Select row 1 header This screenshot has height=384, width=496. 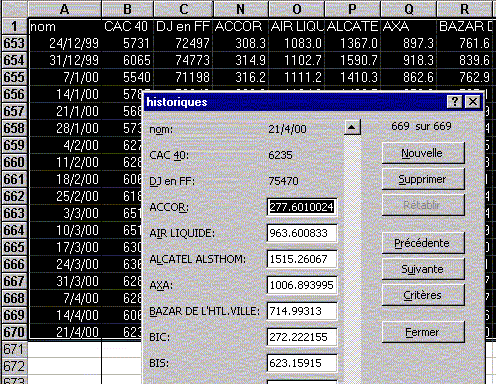[x=14, y=26]
